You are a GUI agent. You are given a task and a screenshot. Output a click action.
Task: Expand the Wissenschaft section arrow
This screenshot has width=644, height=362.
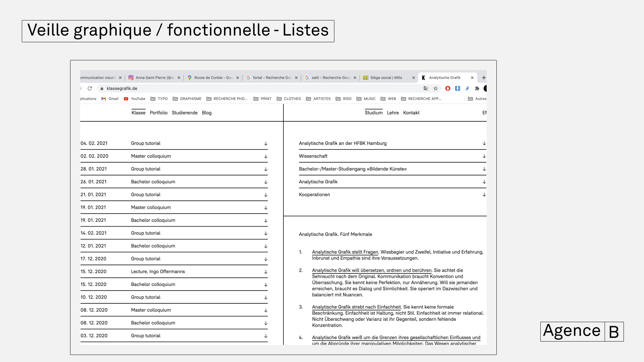click(484, 156)
